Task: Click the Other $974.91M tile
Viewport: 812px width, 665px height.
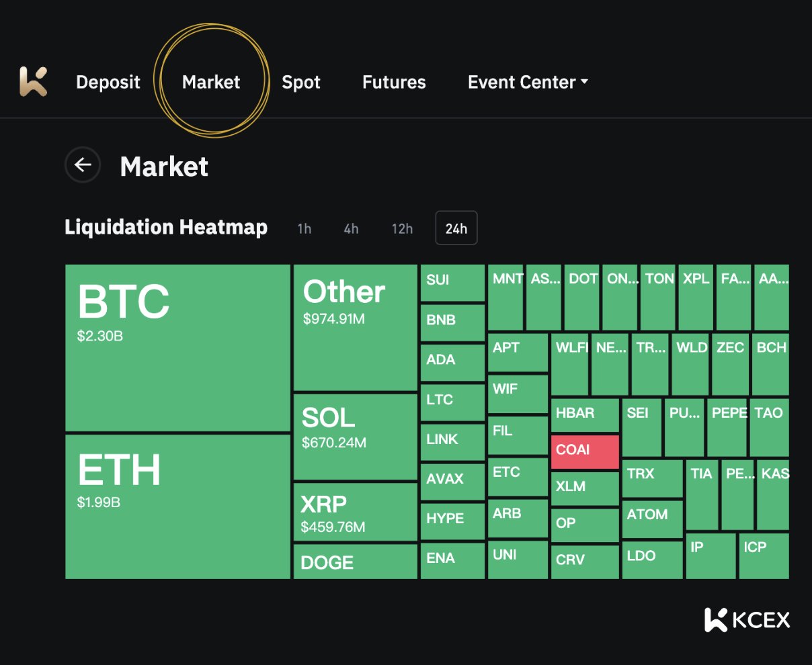Action: tap(355, 327)
